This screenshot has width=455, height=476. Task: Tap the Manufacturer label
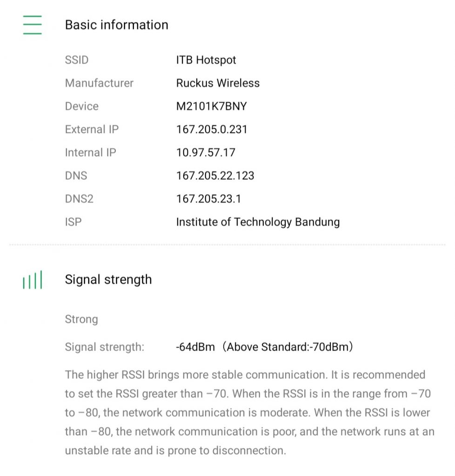coord(99,83)
